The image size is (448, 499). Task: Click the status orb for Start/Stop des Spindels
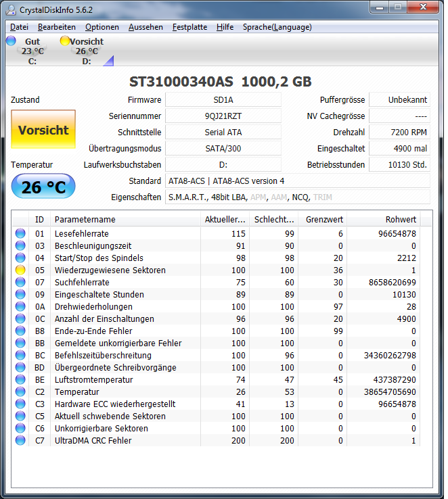pos(20,258)
